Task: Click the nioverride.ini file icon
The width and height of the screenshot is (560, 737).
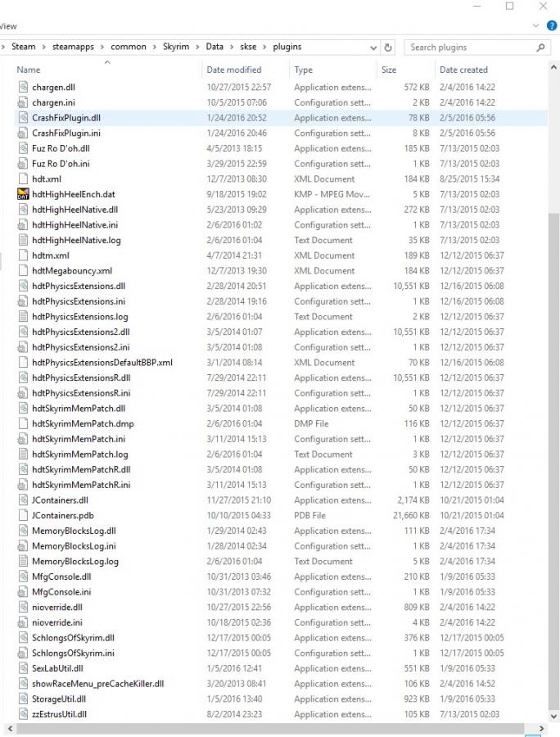Action: (23, 622)
